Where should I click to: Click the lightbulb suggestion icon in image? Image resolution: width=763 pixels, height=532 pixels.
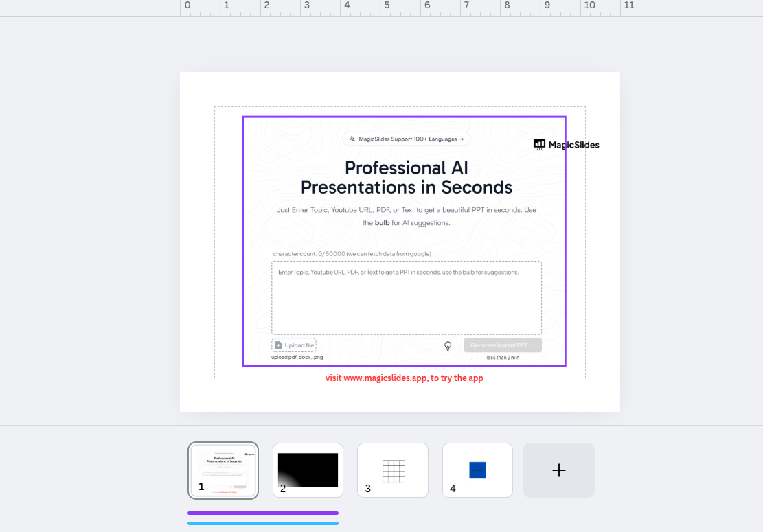click(448, 346)
